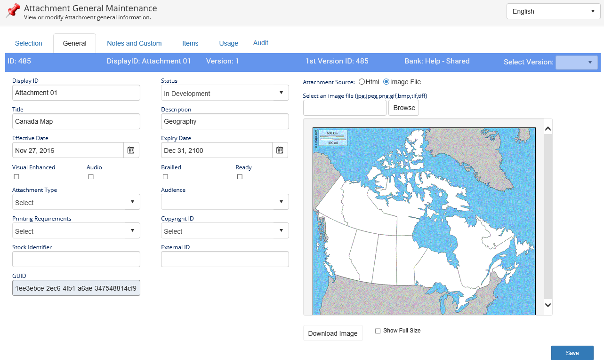Viewport: 604px width, 364px height.
Task: Select Html as attachment source
Action: pyautogui.click(x=362, y=82)
